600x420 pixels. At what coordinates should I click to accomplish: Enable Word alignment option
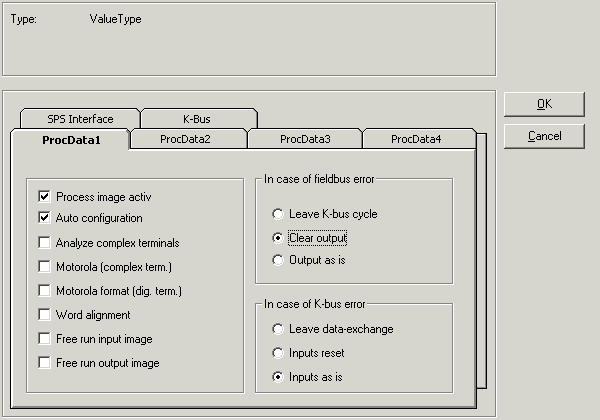pos(44,314)
